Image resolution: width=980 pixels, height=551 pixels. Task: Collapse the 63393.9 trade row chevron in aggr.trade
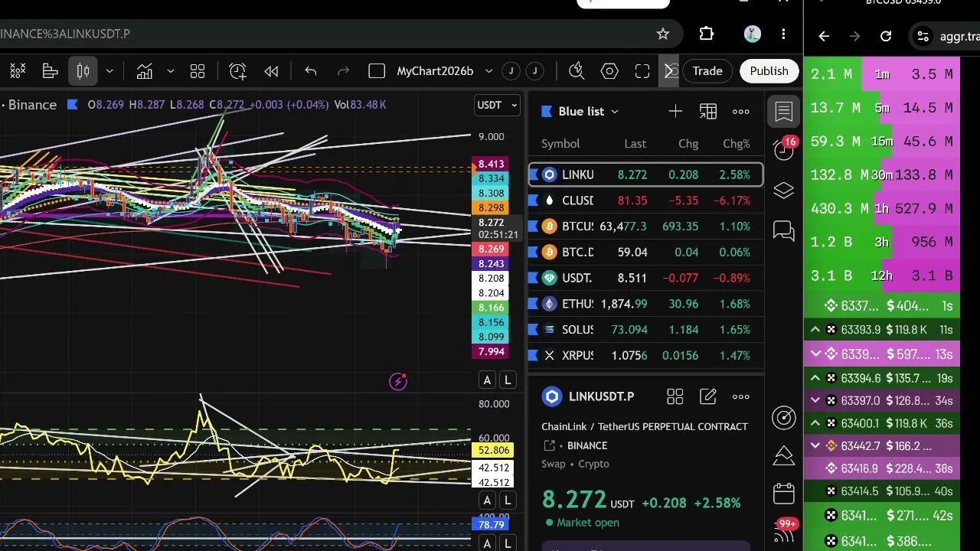[x=815, y=331]
